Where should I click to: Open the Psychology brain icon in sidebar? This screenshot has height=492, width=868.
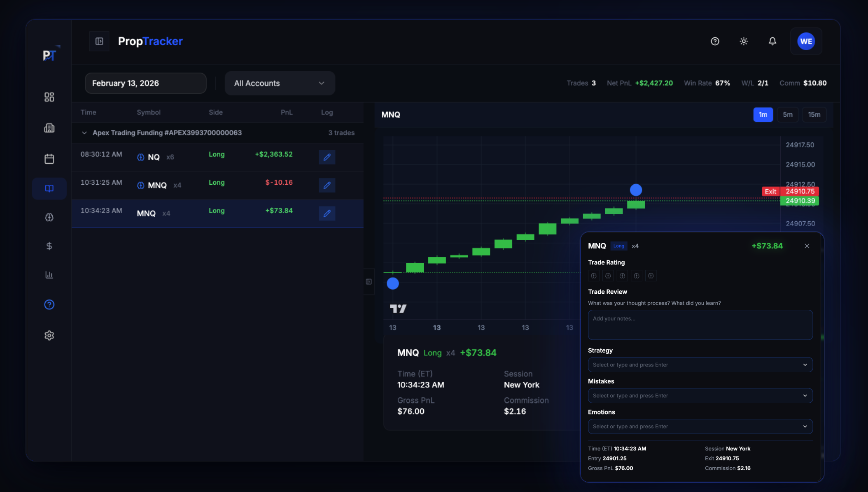pyautogui.click(x=49, y=218)
